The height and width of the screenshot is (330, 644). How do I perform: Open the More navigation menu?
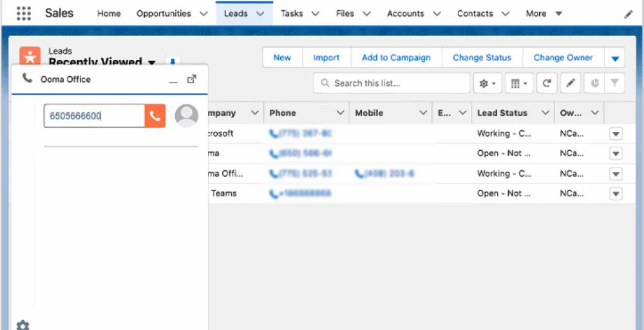click(x=544, y=14)
